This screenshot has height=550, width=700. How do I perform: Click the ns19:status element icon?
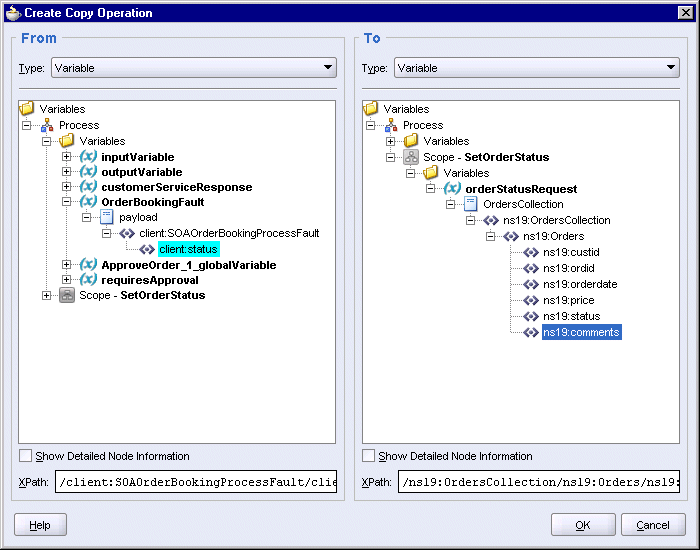pyautogui.click(x=531, y=316)
